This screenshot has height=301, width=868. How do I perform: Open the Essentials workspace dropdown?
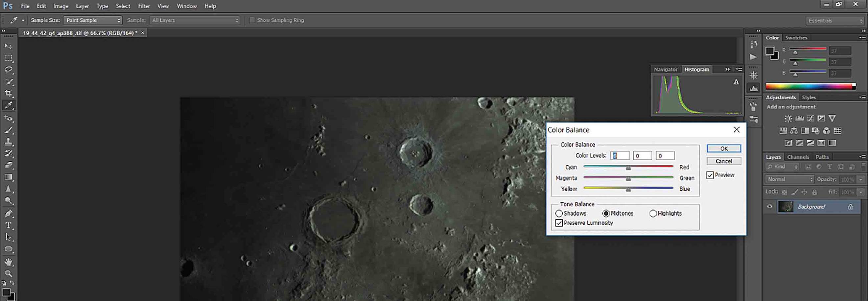[835, 21]
